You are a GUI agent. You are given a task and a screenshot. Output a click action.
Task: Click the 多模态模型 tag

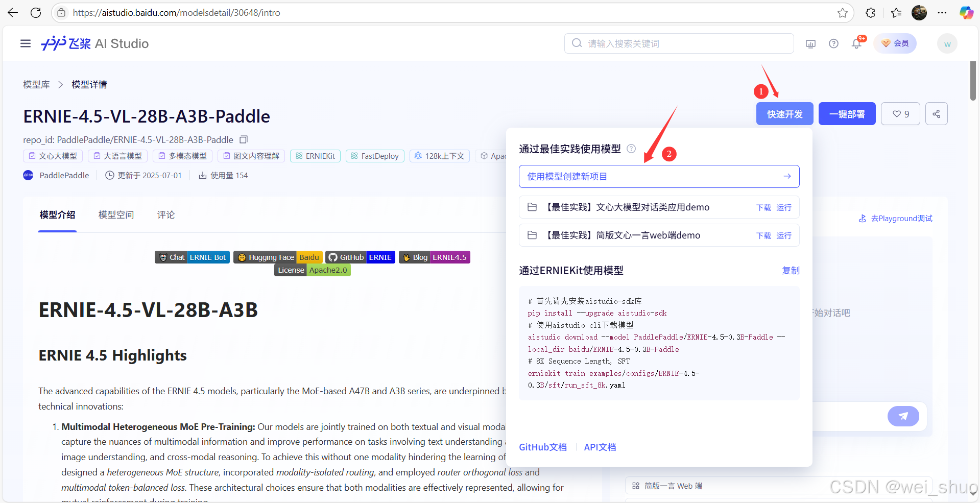click(x=182, y=156)
